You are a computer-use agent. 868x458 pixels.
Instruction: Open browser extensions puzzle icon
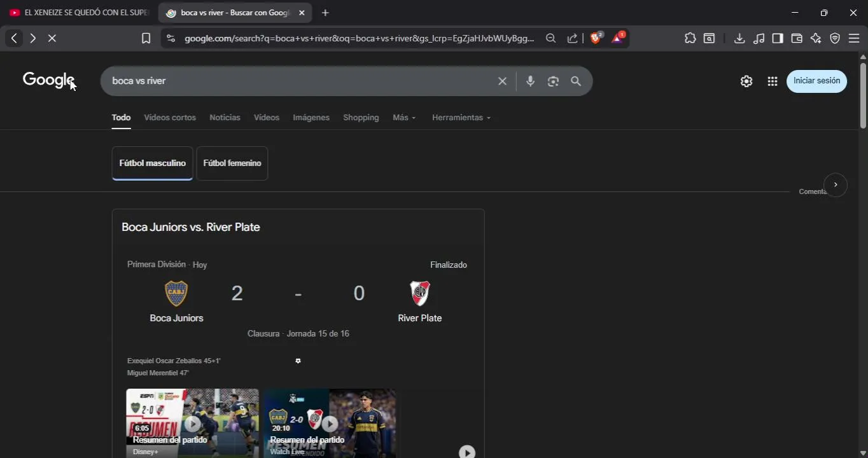(x=690, y=38)
